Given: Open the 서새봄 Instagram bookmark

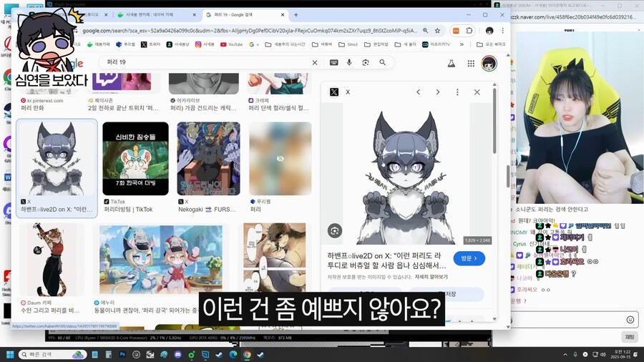Looking at the screenshot, I should 205,44.
